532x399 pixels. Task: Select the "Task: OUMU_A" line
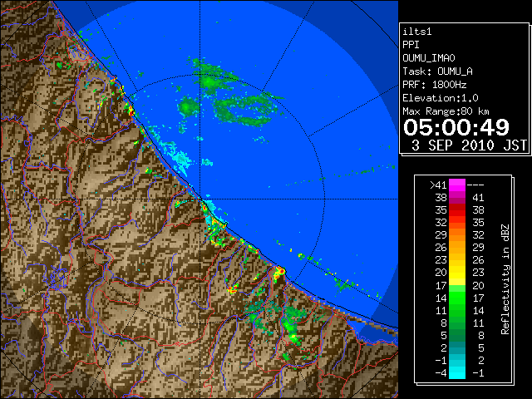click(437, 71)
